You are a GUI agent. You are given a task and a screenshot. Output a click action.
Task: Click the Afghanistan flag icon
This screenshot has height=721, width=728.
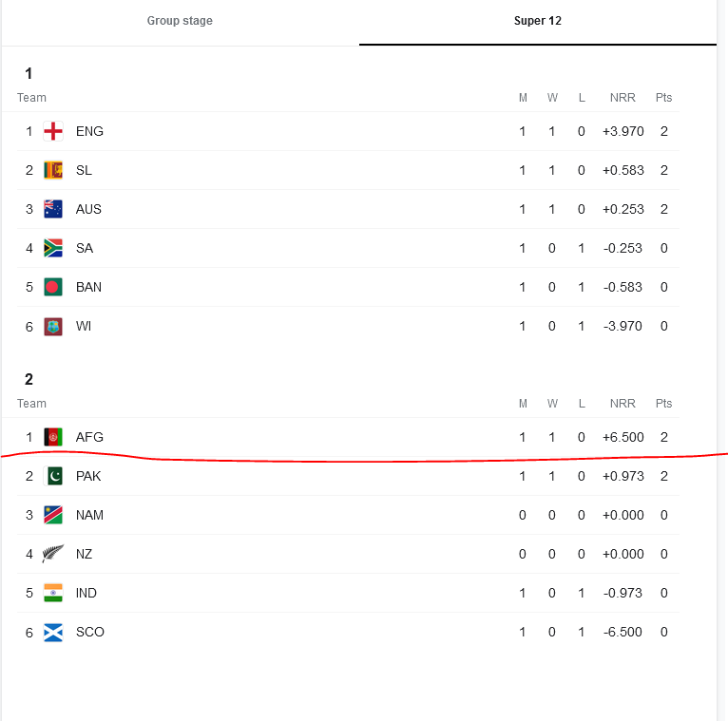(x=53, y=437)
